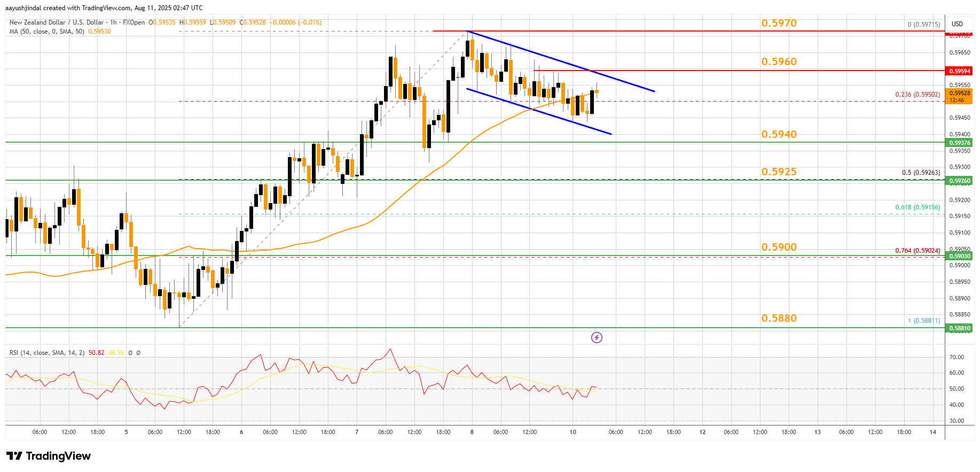
Task: Click the 0.618 (0.59156) Fibonacci label
Action: pyautogui.click(x=918, y=207)
